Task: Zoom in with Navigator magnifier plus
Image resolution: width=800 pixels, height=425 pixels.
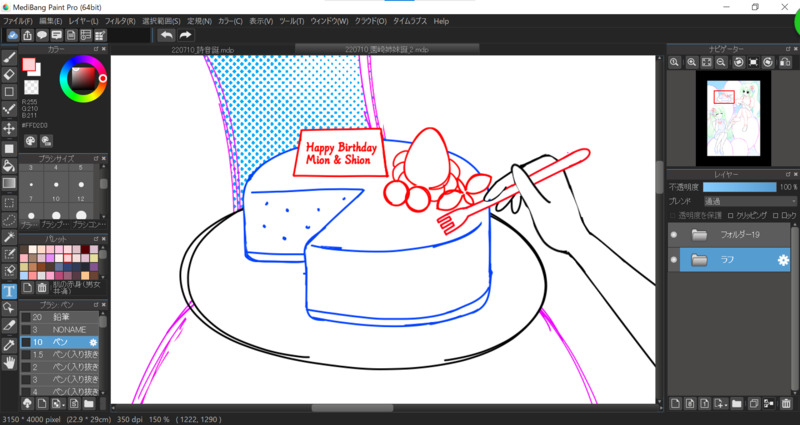Action: coord(691,62)
